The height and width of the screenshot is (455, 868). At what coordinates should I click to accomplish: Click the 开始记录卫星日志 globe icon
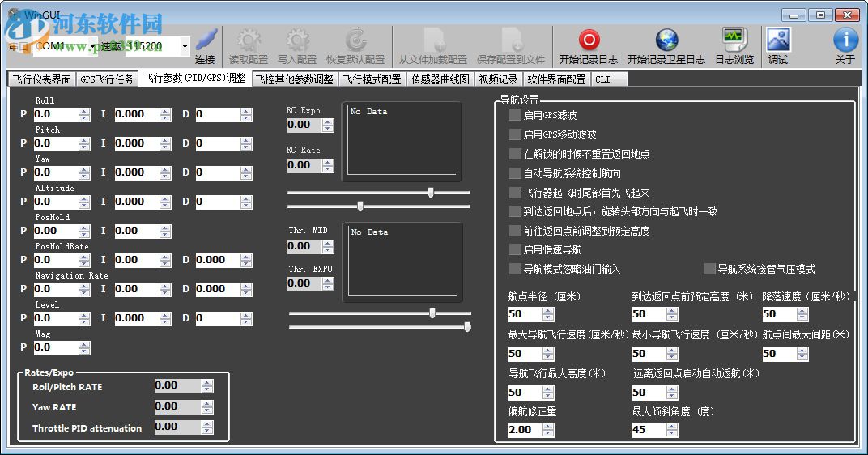coord(666,40)
